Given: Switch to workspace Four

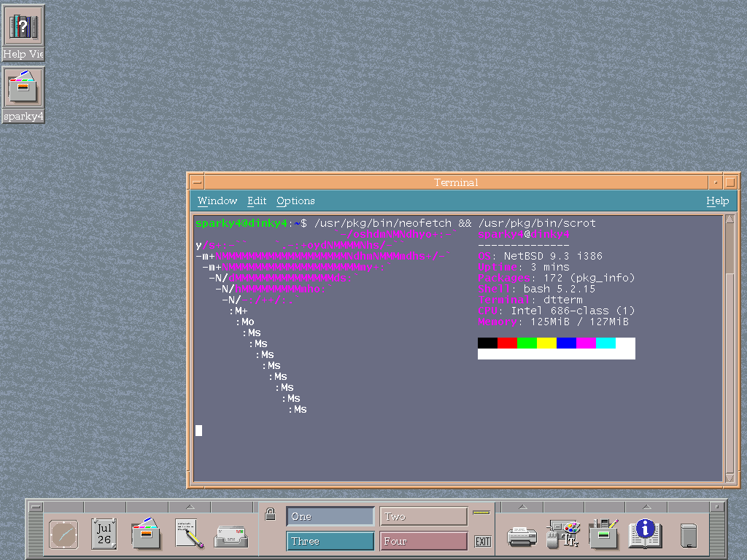Looking at the screenshot, I should click(x=423, y=541).
